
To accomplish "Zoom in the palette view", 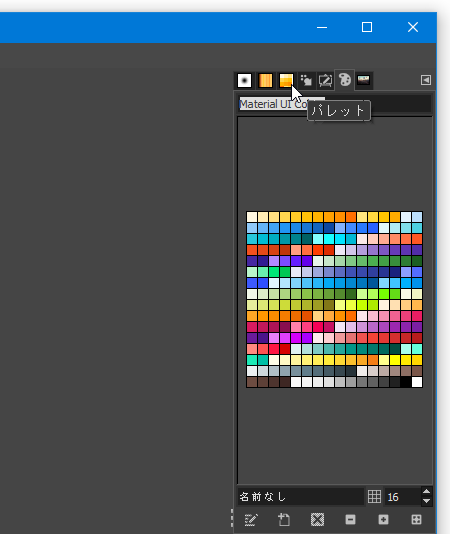I will (x=383, y=520).
